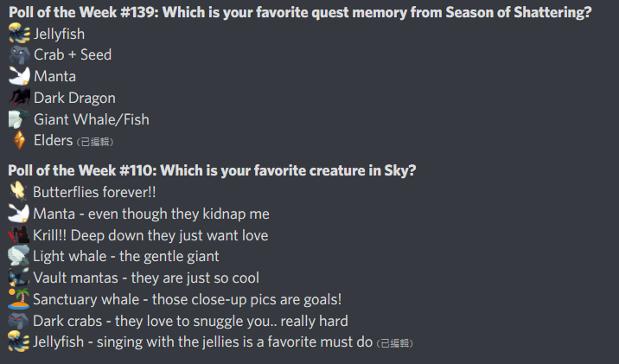Click the palm tree island emoji
Viewport: 619px width, 364px height.
pos(18,299)
